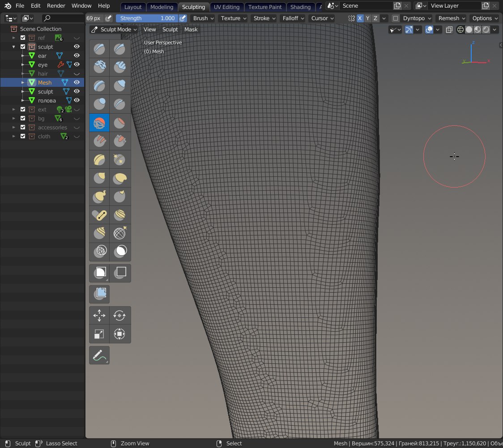Select the Inflate brush

pyautogui.click(x=119, y=85)
